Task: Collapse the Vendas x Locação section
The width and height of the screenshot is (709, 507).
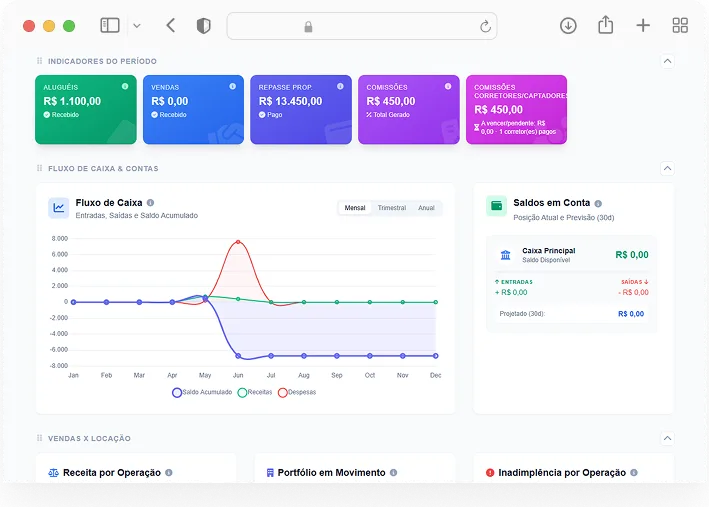Action: tap(667, 438)
